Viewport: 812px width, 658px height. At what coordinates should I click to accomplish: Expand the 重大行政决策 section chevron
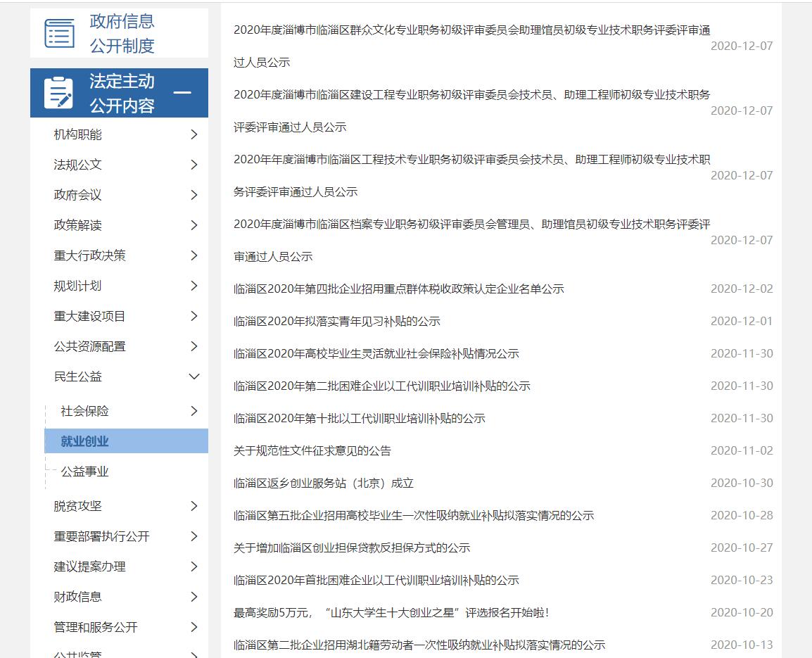194,255
